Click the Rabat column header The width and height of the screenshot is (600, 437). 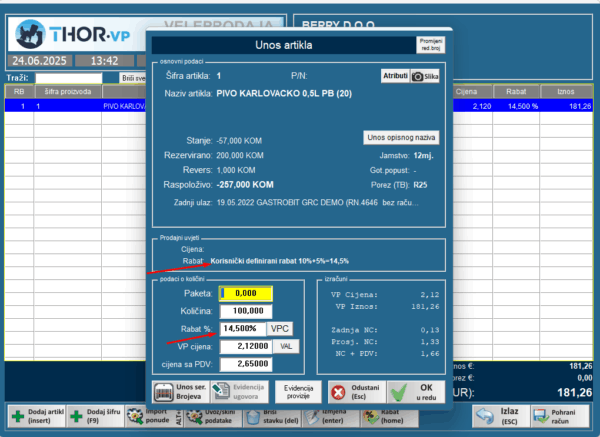point(516,92)
